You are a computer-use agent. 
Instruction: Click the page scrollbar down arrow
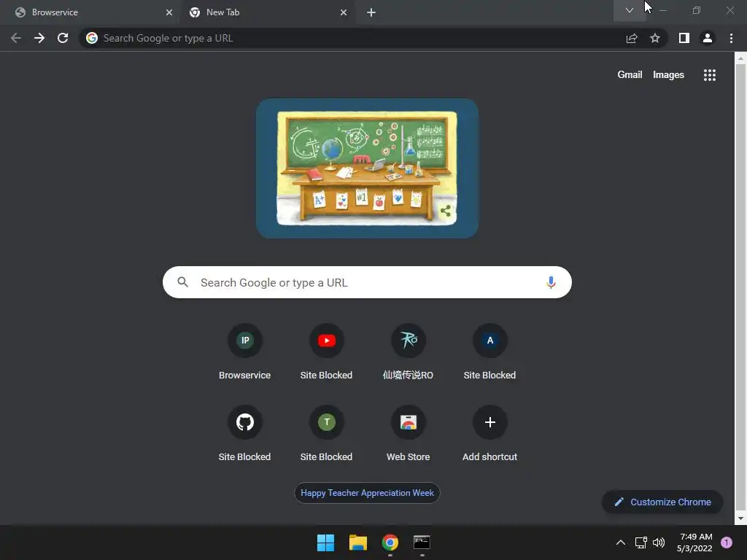[740, 518]
